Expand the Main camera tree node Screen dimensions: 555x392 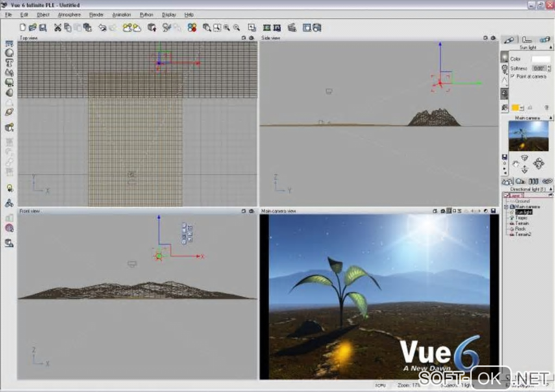(506, 207)
